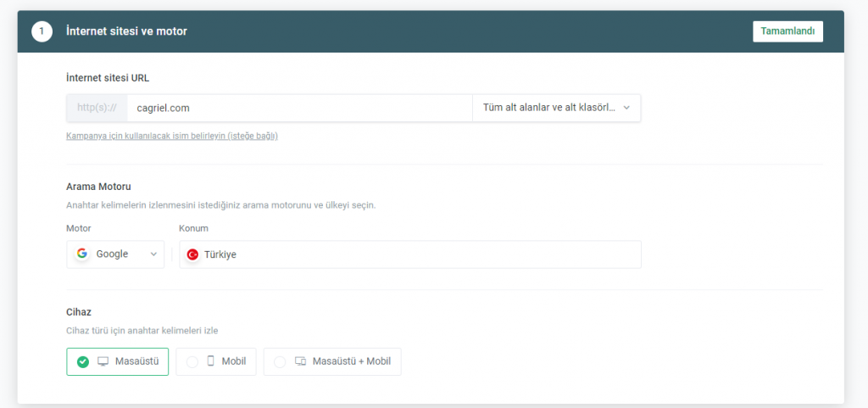Click the Motor label

[79, 228]
